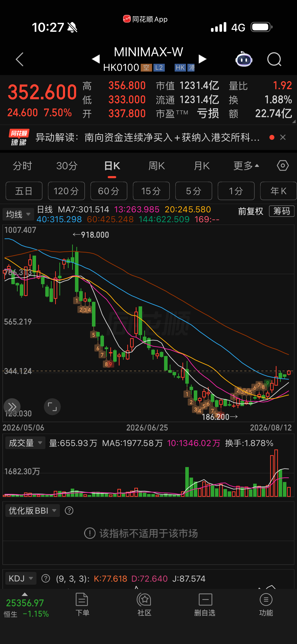Enter fullscreen chart mode icon
297x644 pixels.
point(52,407)
